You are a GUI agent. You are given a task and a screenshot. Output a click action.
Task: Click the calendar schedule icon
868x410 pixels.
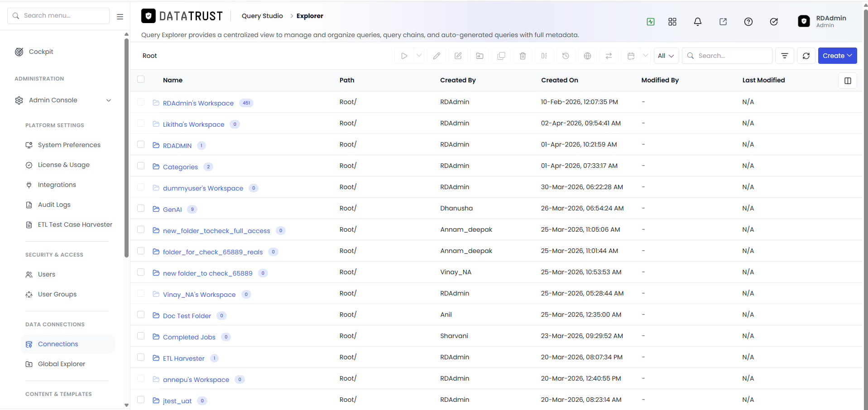[631, 56]
